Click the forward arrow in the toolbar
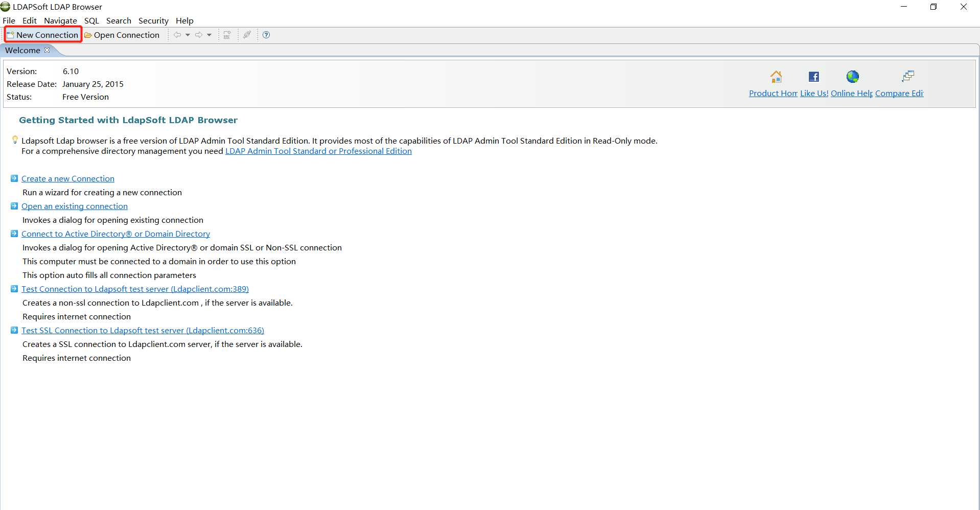Screen dimensions: 980x510 click(199, 35)
